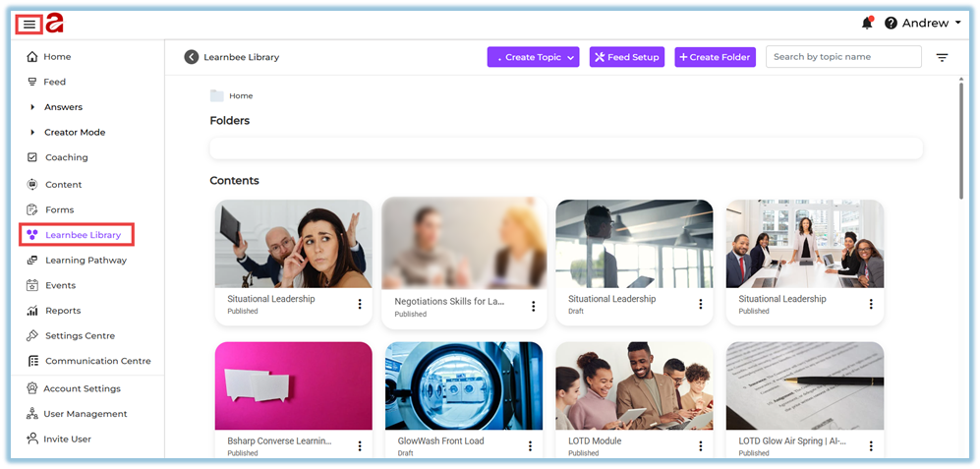Screen dimensions: 980x469
Task: Click the Create Folder button
Action: click(x=715, y=57)
